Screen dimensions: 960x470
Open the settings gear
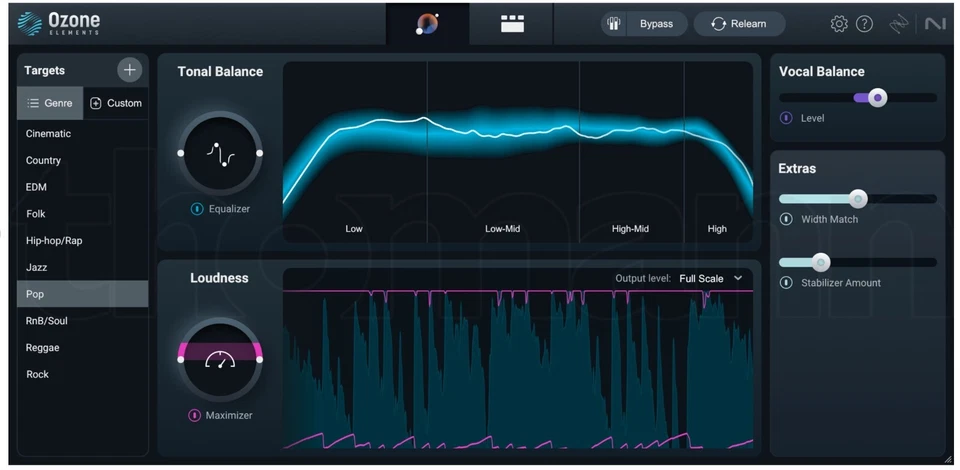tap(839, 24)
